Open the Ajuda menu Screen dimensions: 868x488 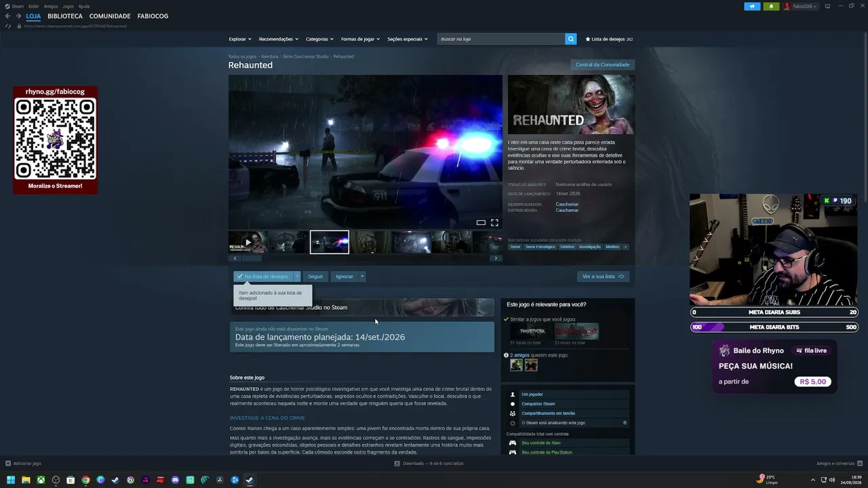point(84,6)
